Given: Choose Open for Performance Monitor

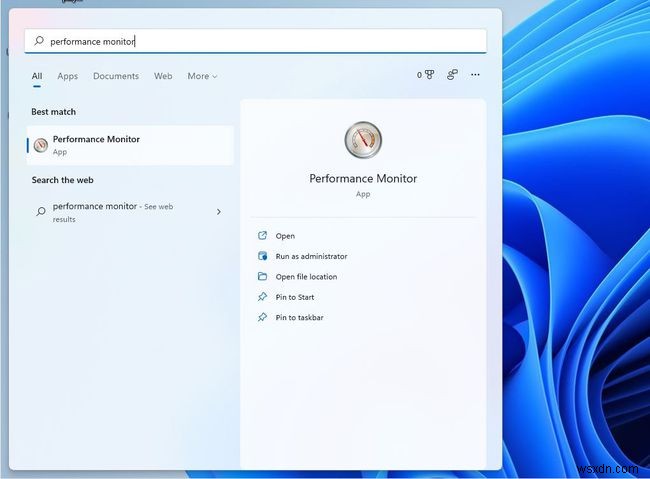Looking at the screenshot, I should (x=285, y=236).
